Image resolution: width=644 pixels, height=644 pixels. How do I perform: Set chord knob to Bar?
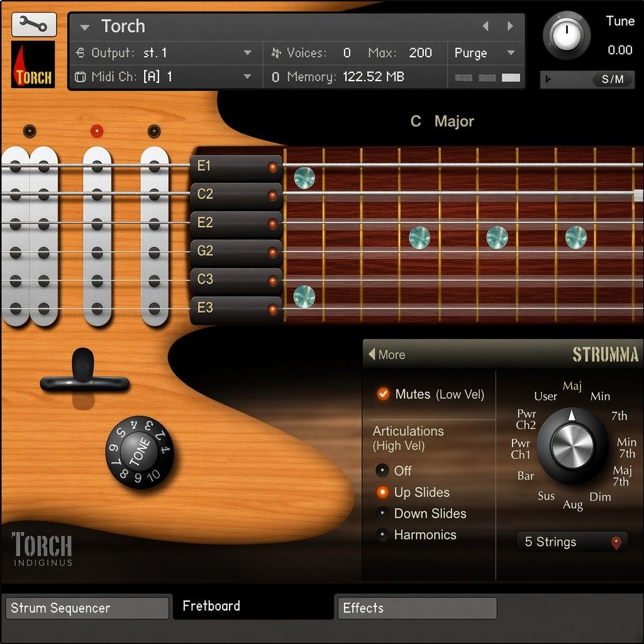pos(525,476)
